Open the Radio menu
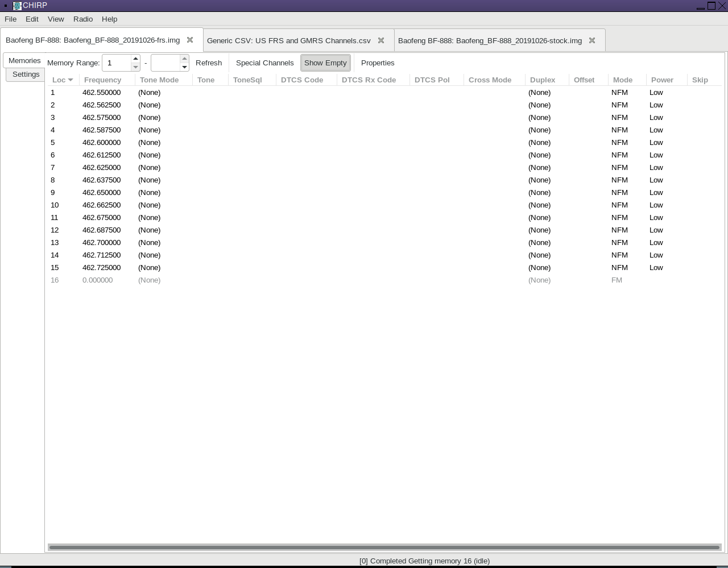Viewport: 728px width, 568px height. click(83, 19)
